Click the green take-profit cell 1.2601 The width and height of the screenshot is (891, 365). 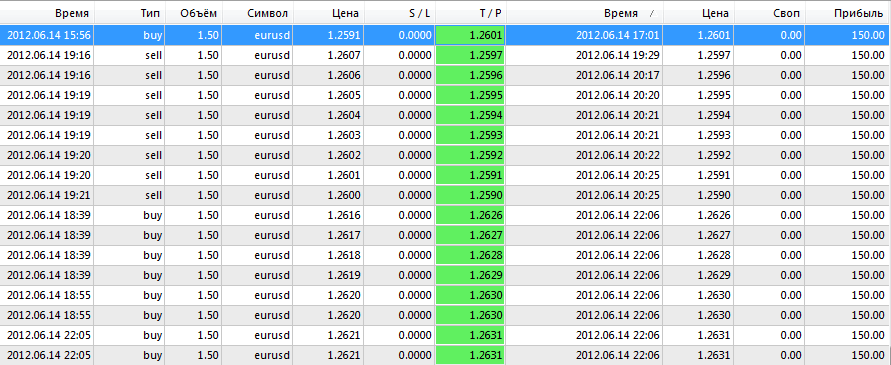coord(470,35)
